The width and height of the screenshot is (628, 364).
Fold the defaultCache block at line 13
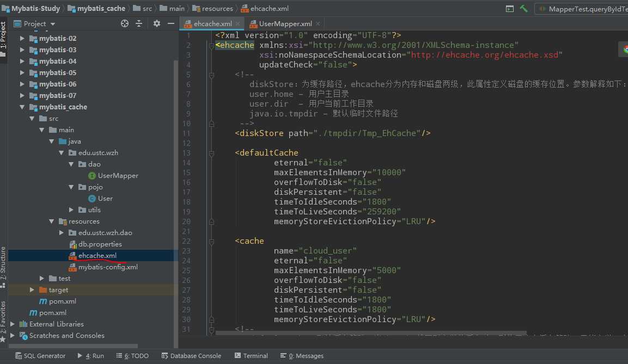click(x=211, y=153)
